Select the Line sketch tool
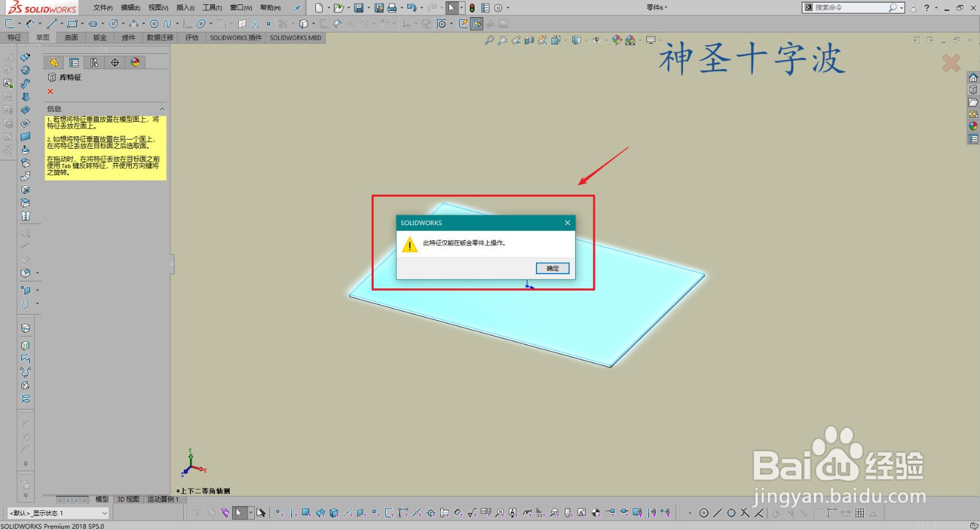The image size is (980, 530). click(51, 24)
